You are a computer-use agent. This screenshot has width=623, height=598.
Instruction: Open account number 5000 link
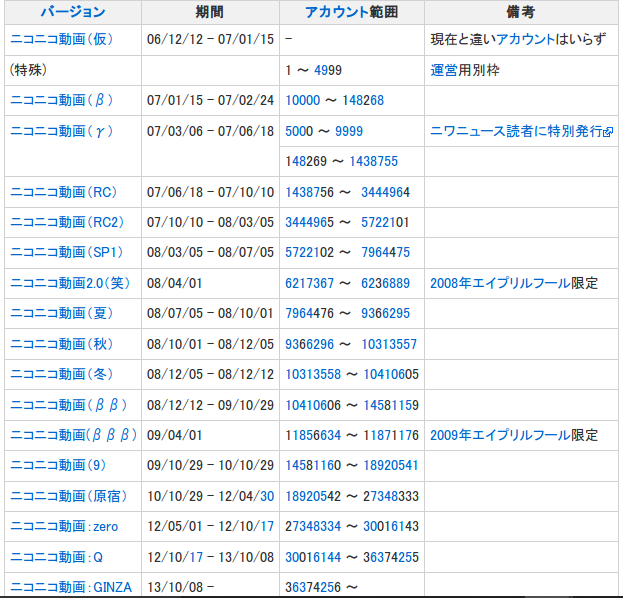[x=299, y=131]
